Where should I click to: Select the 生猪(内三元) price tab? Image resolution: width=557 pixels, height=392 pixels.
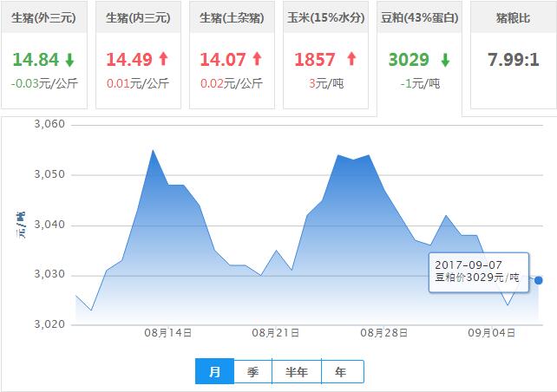[x=138, y=55]
